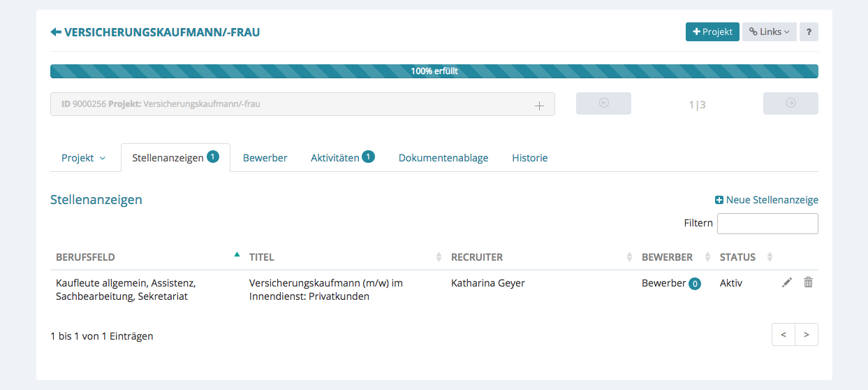
Task: Click the 100% erfüllt progress bar
Action: click(434, 71)
